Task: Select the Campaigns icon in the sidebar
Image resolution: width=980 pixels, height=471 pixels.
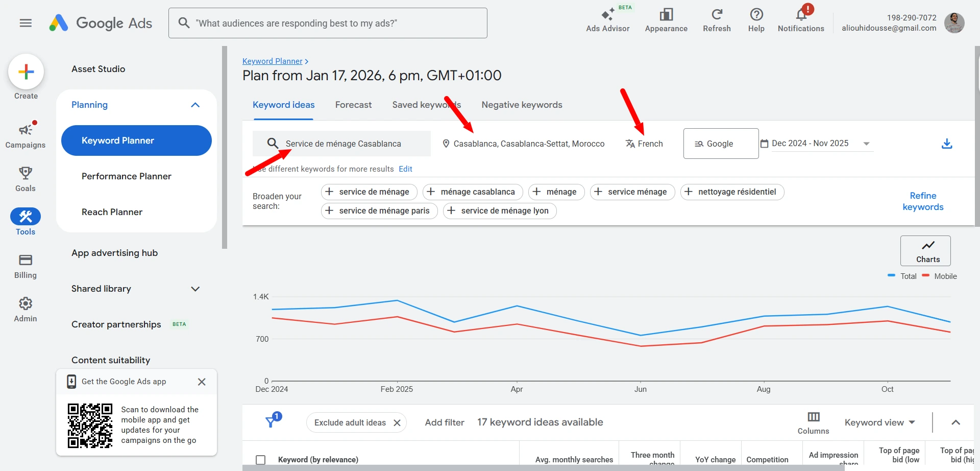Action: [26, 132]
